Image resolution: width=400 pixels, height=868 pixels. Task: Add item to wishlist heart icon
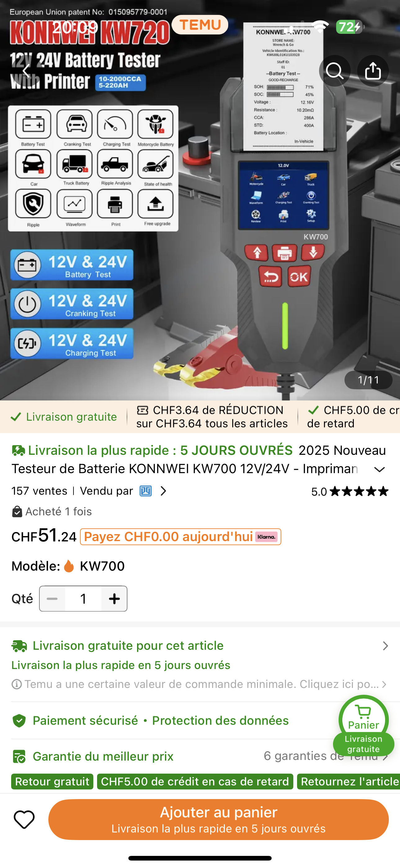coord(24,819)
